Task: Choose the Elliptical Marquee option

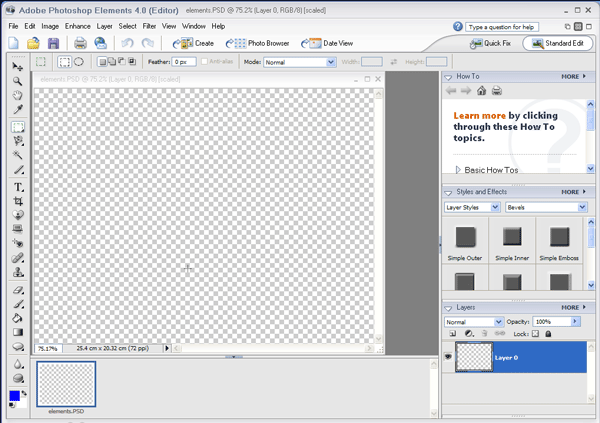Action: click(x=79, y=62)
